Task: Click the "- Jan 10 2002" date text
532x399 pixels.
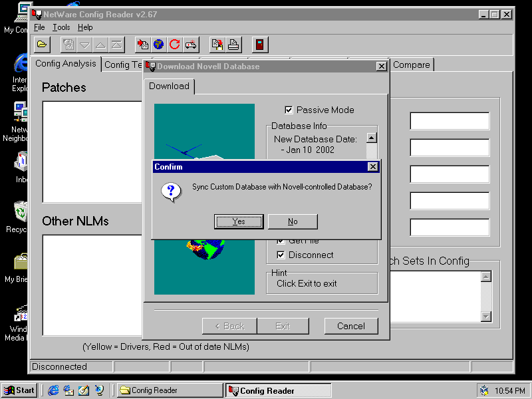Action: click(308, 150)
